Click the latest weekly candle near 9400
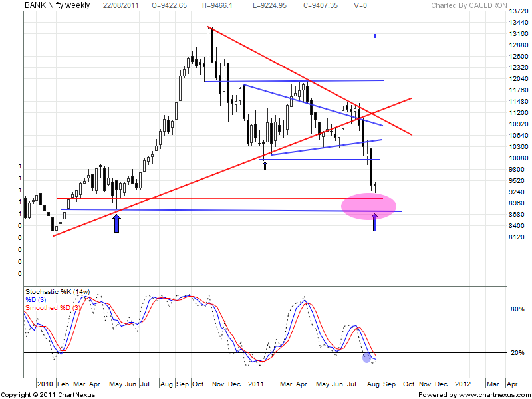 tap(376, 187)
